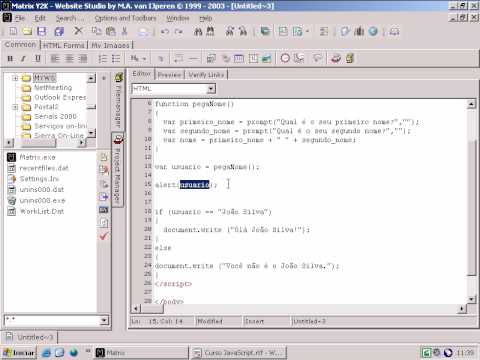The width and height of the screenshot is (480, 360).
Task: Select the Untitled~3 document tab at the bottom
Action: [x=30, y=337]
